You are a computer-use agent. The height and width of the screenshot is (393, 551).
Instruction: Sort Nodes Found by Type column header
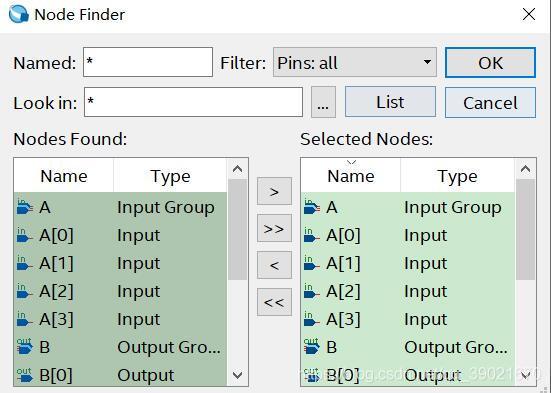pyautogui.click(x=170, y=176)
